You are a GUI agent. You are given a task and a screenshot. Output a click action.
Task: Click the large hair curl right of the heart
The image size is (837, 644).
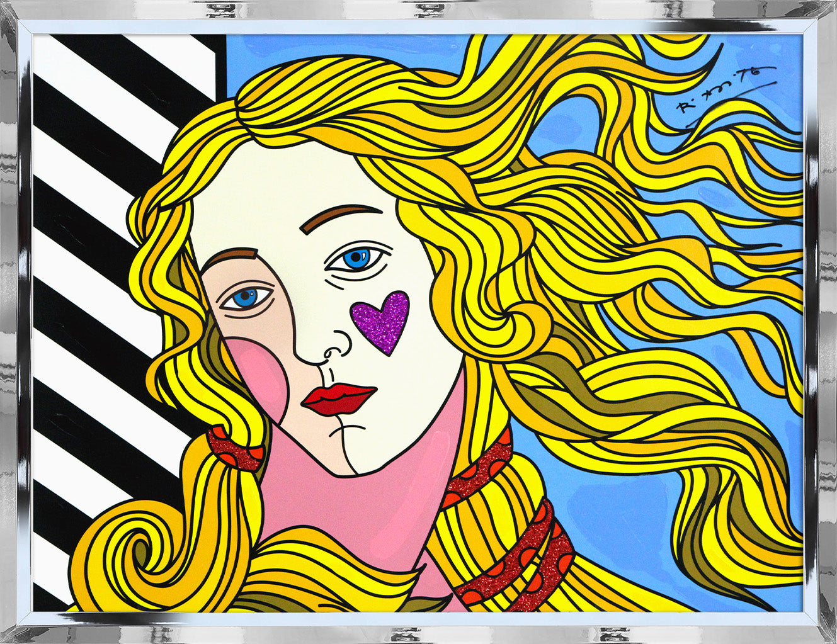coord(504,321)
